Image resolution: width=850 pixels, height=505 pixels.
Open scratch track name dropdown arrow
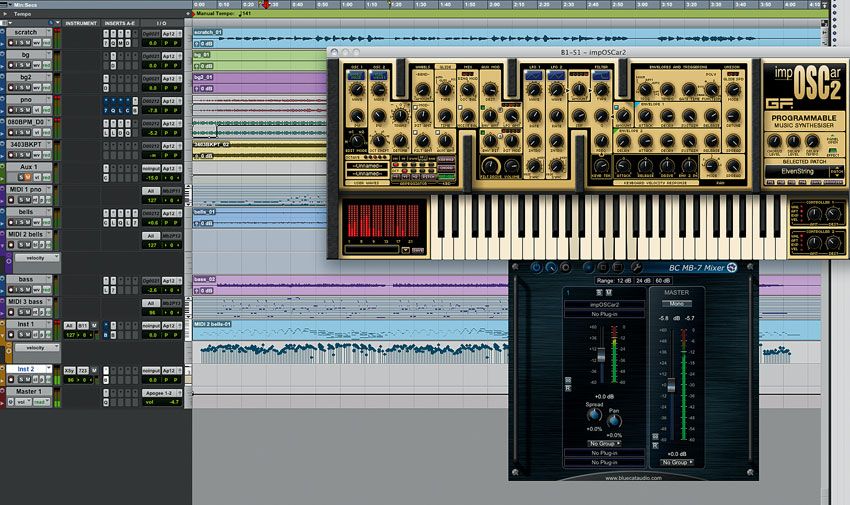[48, 33]
